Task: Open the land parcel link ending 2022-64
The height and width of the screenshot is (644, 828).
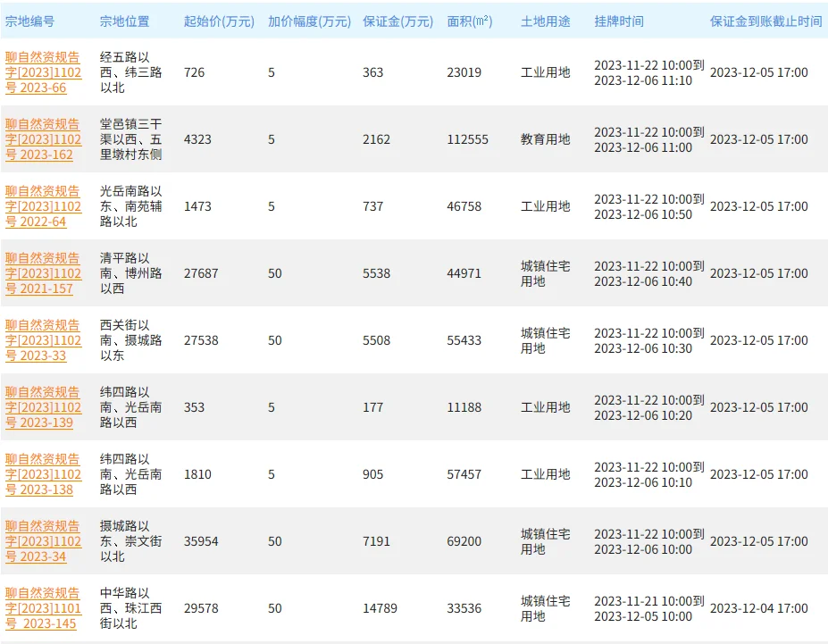Action: point(43,206)
